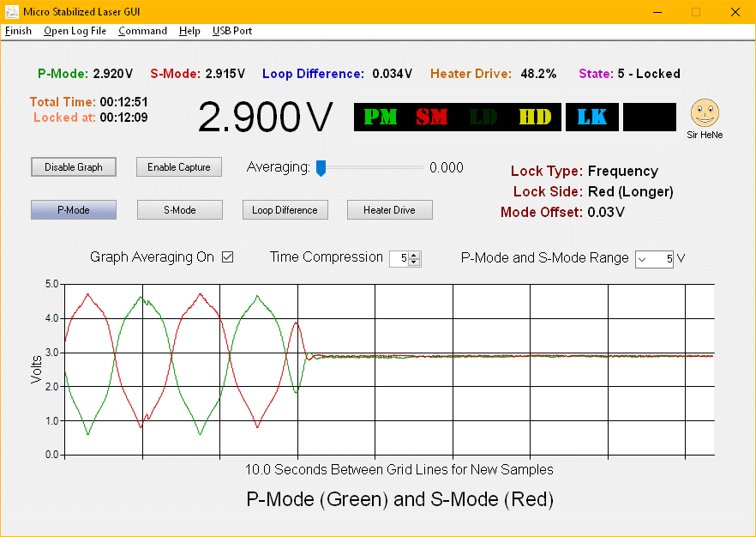Click the dark green LD status indicator
The height and width of the screenshot is (537, 756).
[483, 118]
